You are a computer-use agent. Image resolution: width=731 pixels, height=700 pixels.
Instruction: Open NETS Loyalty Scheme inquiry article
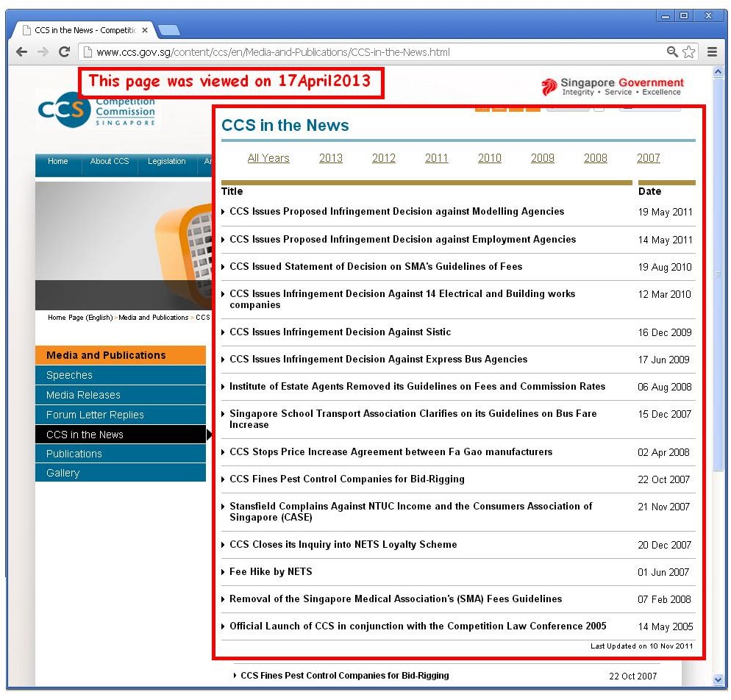pos(343,545)
